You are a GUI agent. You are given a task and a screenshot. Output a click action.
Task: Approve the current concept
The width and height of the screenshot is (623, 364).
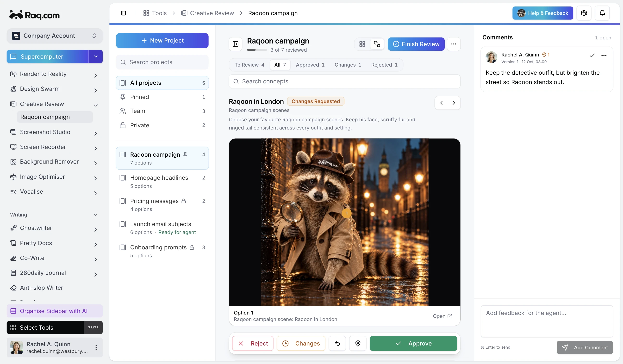coord(413,343)
